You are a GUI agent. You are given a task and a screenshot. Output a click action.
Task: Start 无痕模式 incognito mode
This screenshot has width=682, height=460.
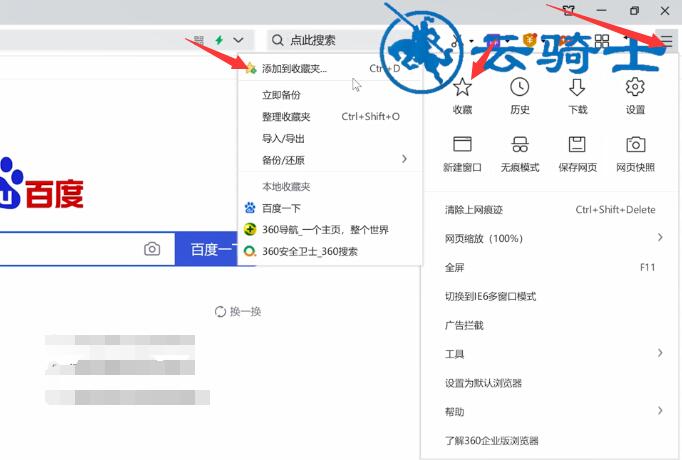click(520, 144)
